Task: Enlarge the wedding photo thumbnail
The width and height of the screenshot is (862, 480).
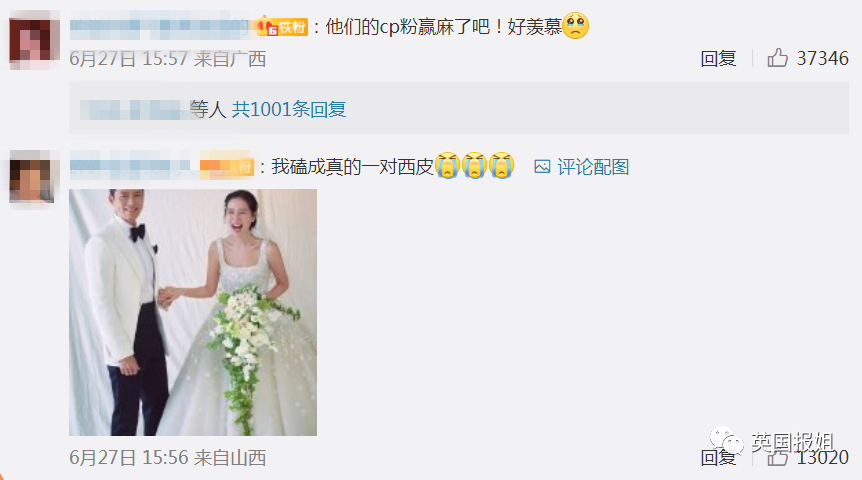Action: (193, 312)
